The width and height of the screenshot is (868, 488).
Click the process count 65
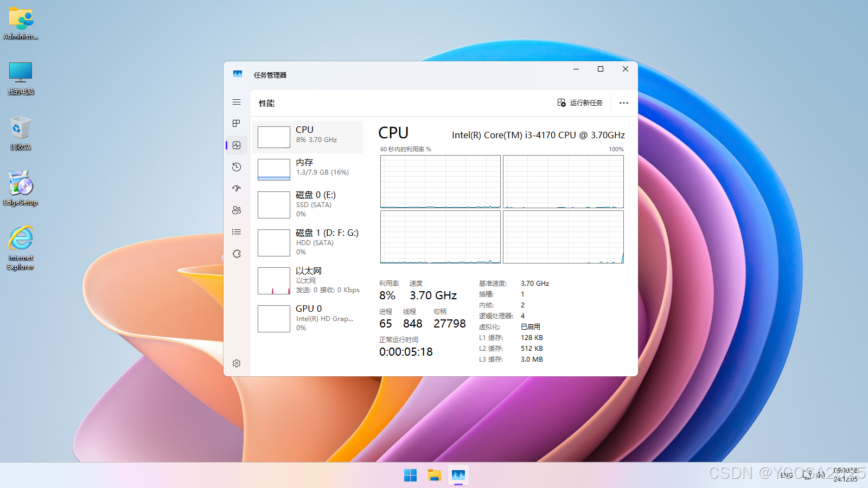[386, 324]
